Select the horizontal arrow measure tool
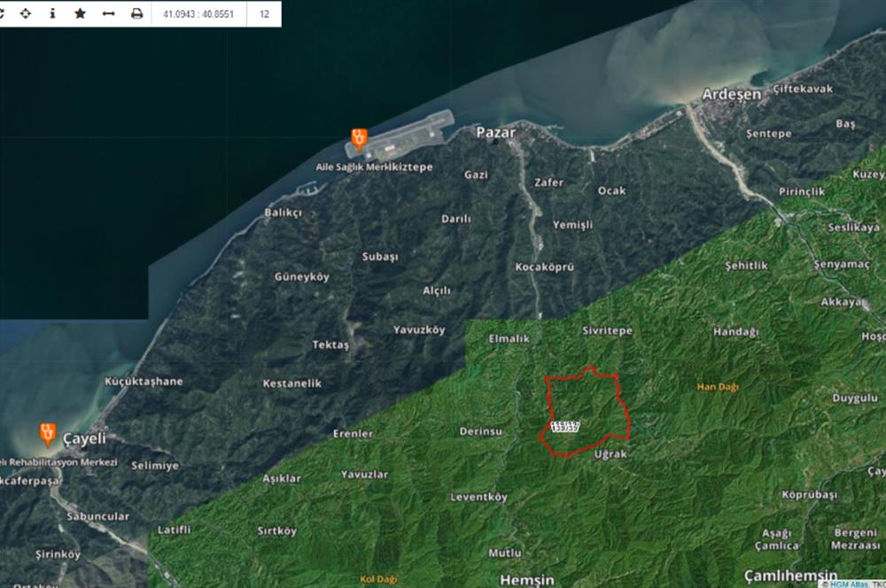The image size is (886, 588). pos(108,14)
